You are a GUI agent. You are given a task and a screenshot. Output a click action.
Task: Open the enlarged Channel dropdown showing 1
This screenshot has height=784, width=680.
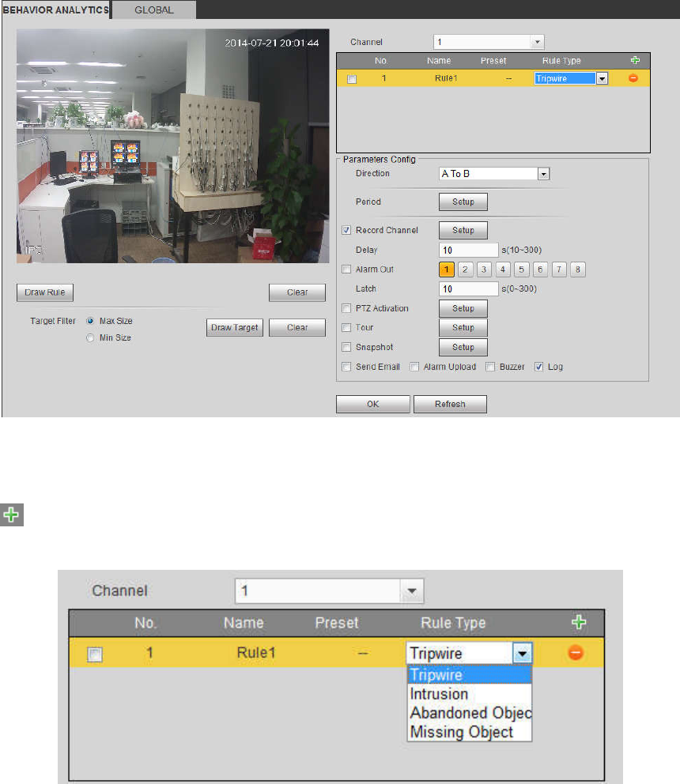[330, 591]
